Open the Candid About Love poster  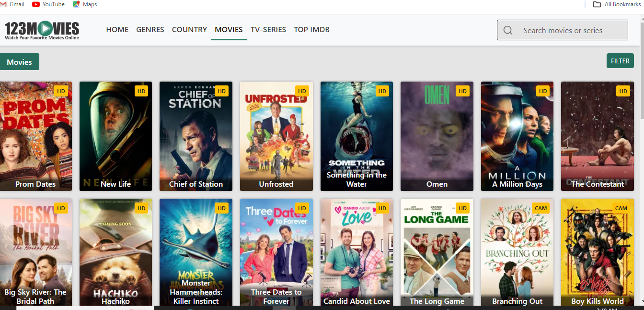pos(356,252)
